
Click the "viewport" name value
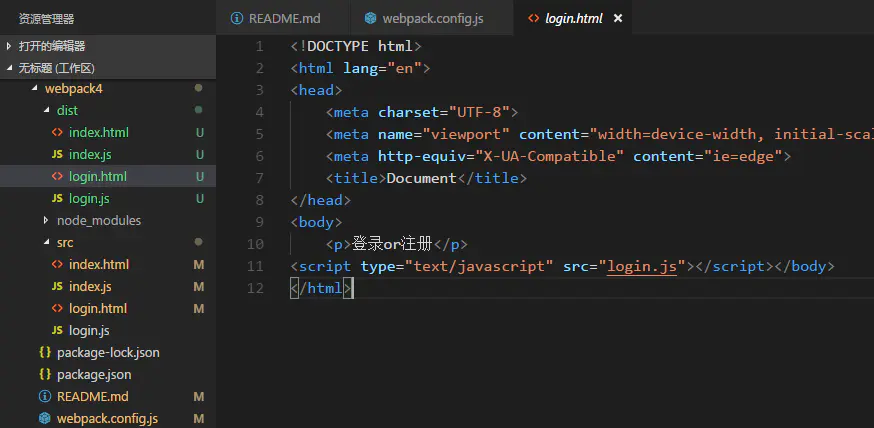(x=466, y=134)
